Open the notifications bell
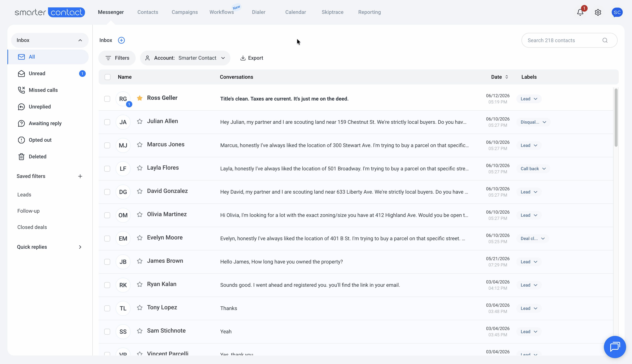 (x=580, y=12)
